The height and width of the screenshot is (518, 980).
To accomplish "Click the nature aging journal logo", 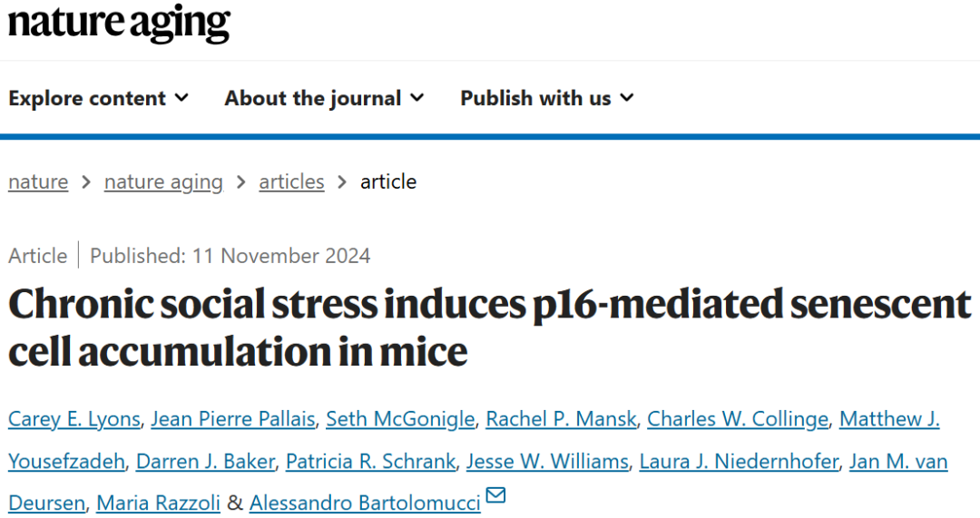I will 119,23.
